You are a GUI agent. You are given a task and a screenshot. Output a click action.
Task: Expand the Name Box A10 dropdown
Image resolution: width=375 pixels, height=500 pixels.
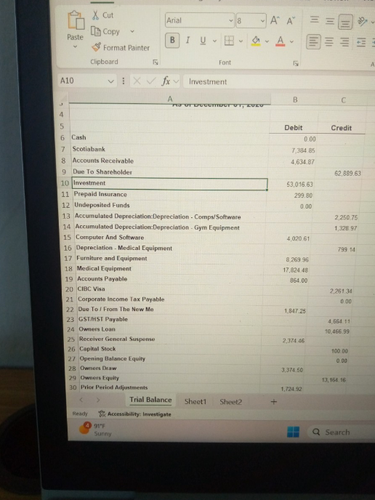pos(111,81)
